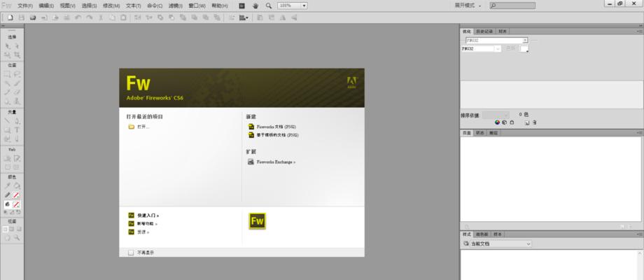
Task: Switch to the 历史记录 tab
Action: [484, 31]
